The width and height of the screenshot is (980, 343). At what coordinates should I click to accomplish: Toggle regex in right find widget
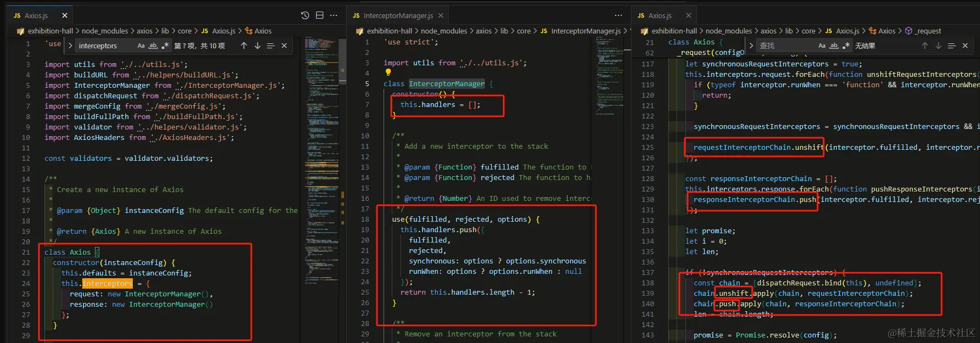tap(846, 46)
